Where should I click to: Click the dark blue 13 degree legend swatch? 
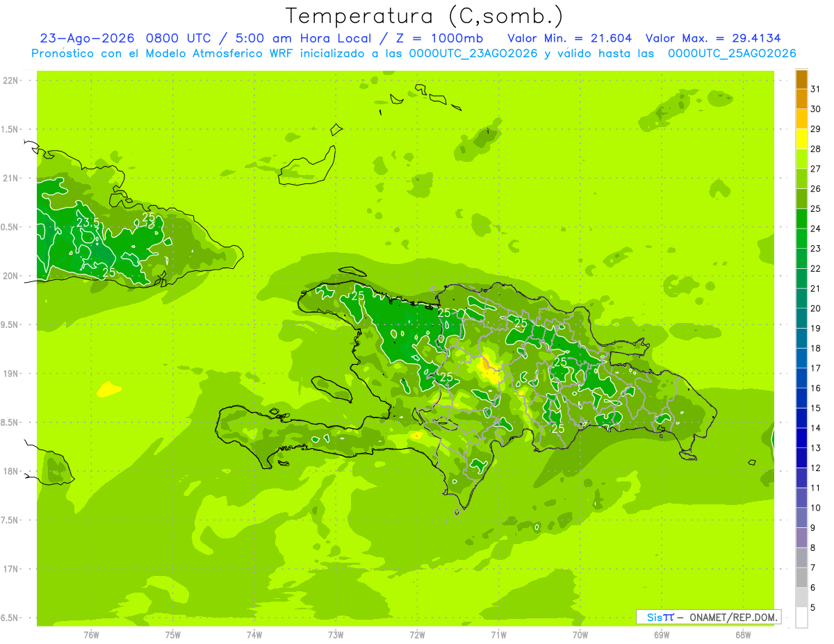click(801, 438)
